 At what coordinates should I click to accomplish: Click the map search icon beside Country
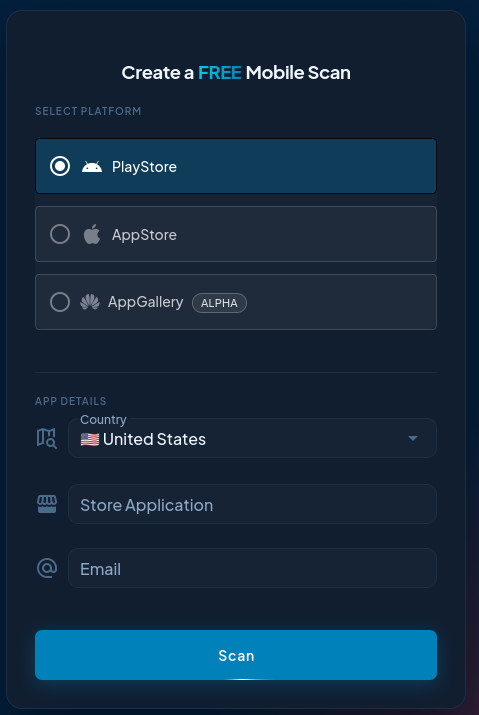coord(47,438)
